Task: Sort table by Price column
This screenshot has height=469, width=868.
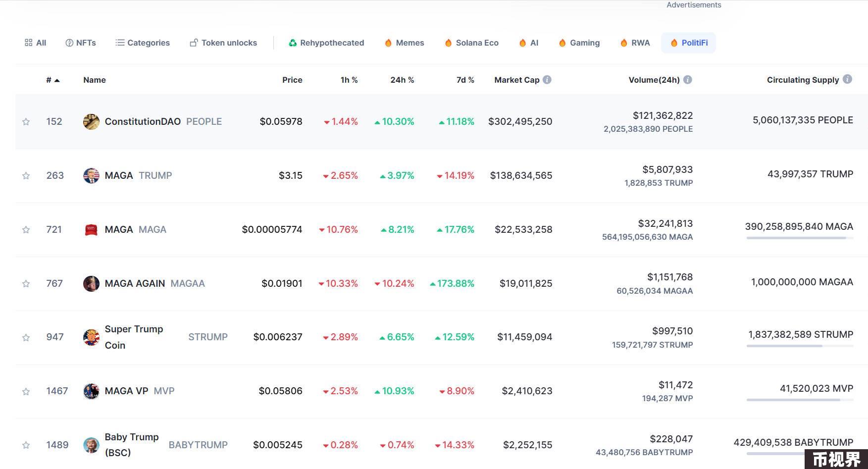Action: (292, 80)
